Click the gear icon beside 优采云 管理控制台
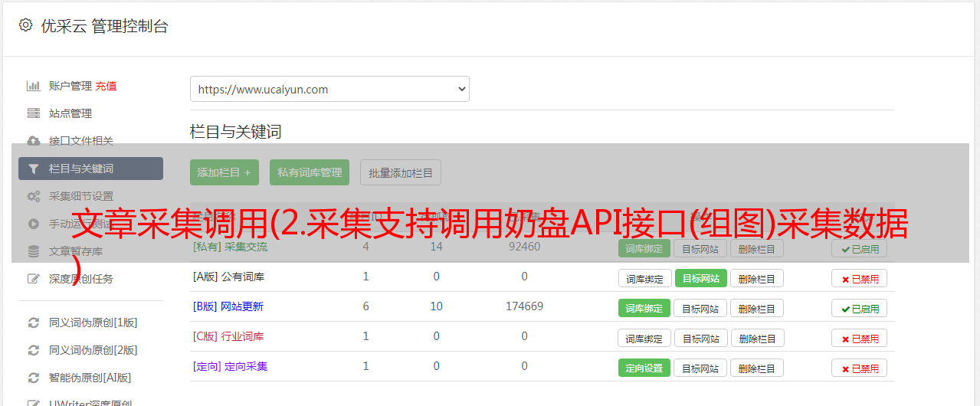The height and width of the screenshot is (406, 980). click(26, 25)
